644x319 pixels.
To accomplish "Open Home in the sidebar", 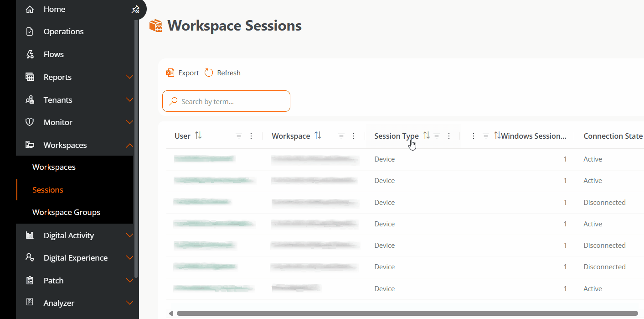I will click(x=54, y=9).
